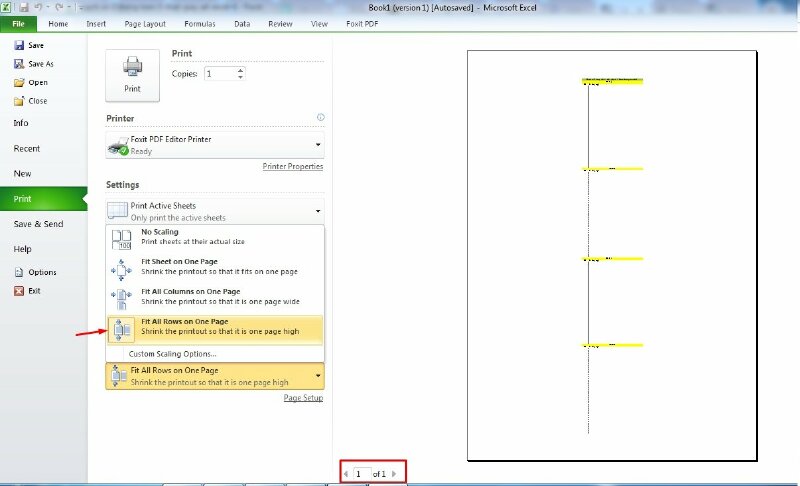
Task: Switch to the Insert tab
Action: (x=96, y=24)
